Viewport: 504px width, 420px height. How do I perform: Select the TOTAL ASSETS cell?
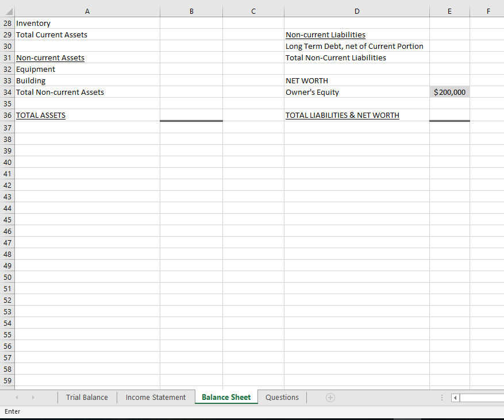tap(87, 115)
